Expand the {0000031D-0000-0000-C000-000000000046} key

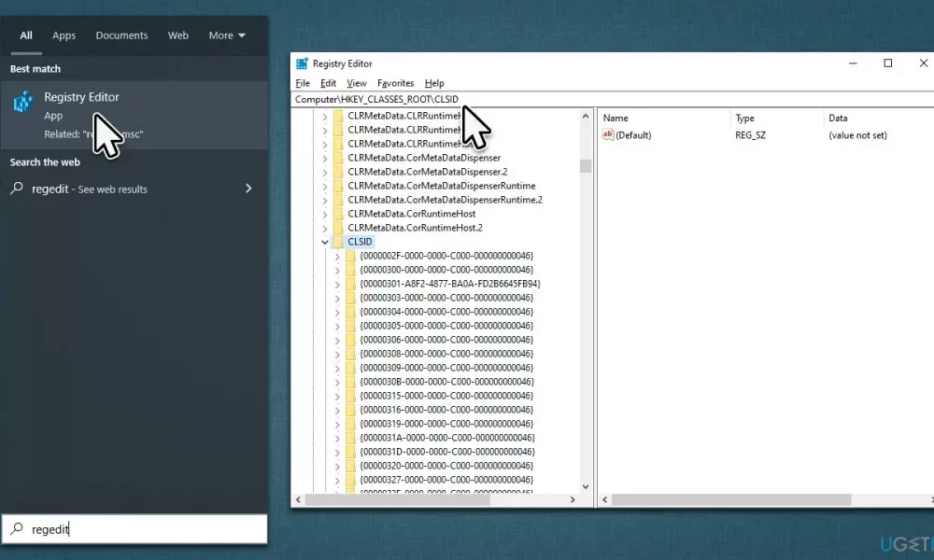(x=337, y=451)
